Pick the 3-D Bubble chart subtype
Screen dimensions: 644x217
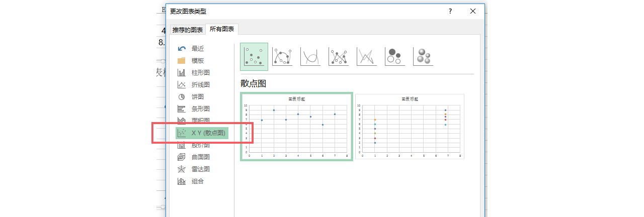coord(423,57)
